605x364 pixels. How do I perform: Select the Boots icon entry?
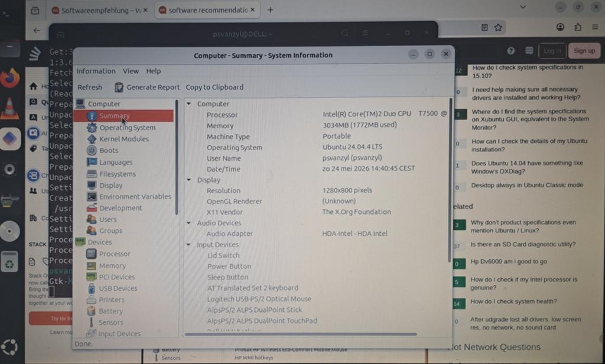92,150
